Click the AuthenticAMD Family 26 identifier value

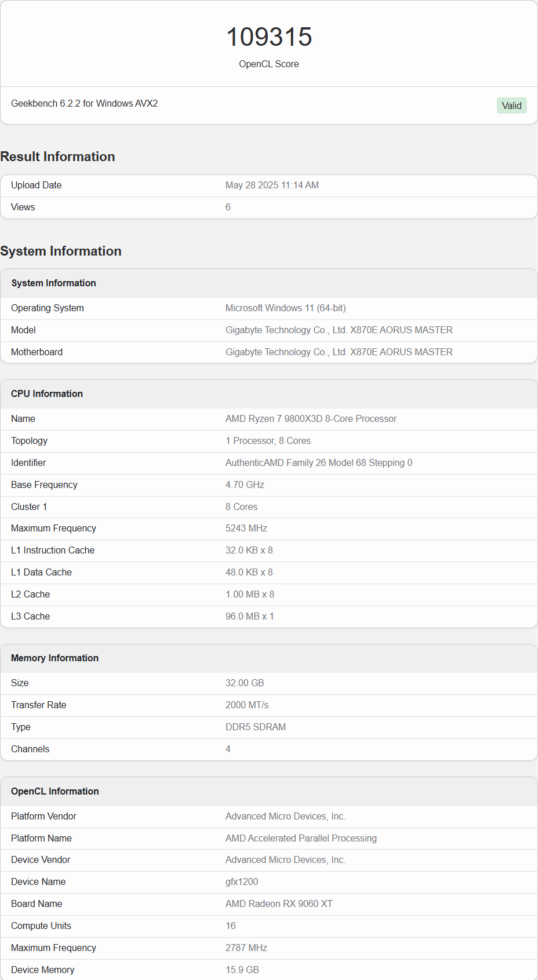pyautogui.click(x=318, y=462)
